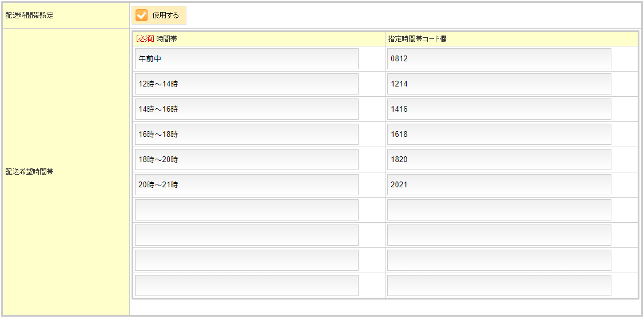Select the code field containing 1820
This screenshot has width=644, height=319.
click(499, 160)
